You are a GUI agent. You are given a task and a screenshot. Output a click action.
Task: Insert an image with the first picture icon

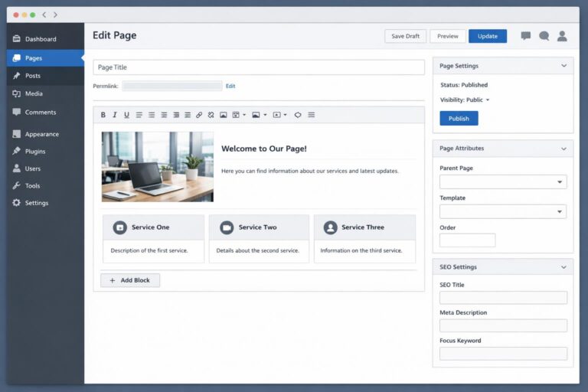coord(223,115)
